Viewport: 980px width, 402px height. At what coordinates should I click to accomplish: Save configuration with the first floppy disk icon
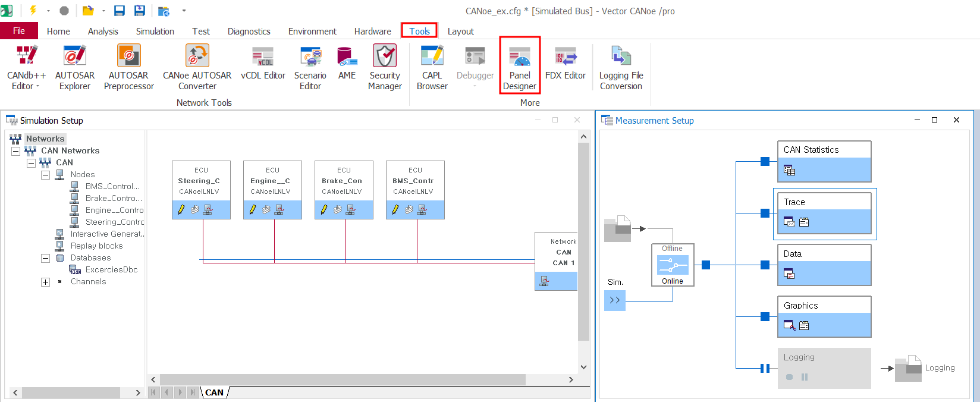click(x=120, y=11)
